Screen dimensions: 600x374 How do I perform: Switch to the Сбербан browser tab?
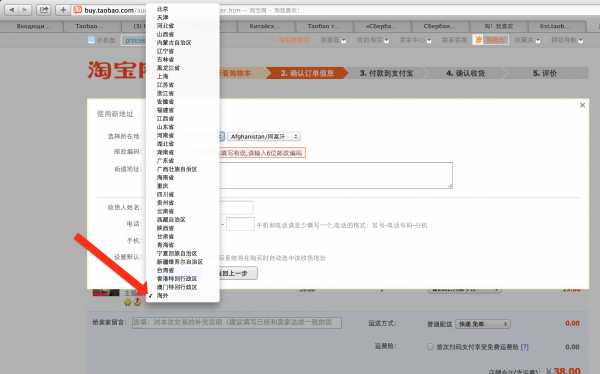[437, 26]
